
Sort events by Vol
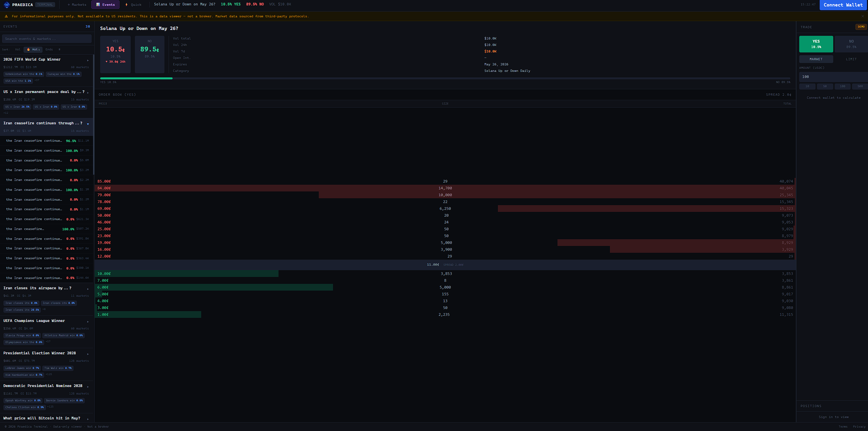18,49
